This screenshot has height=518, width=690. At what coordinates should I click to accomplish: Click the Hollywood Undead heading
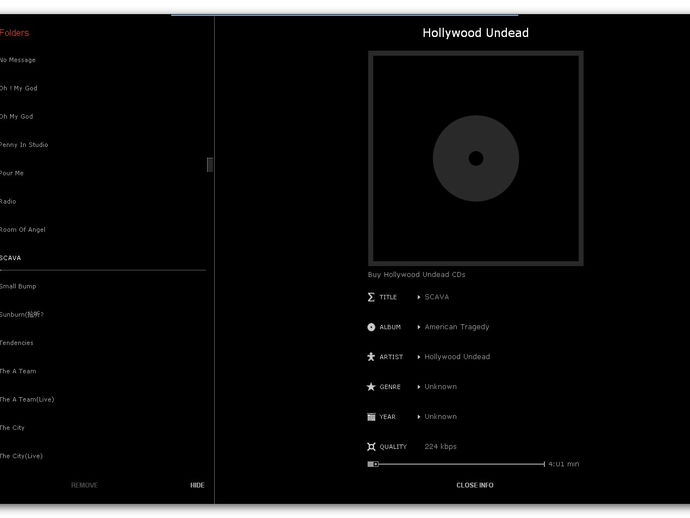pyautogui.click(x=476, y=33)
